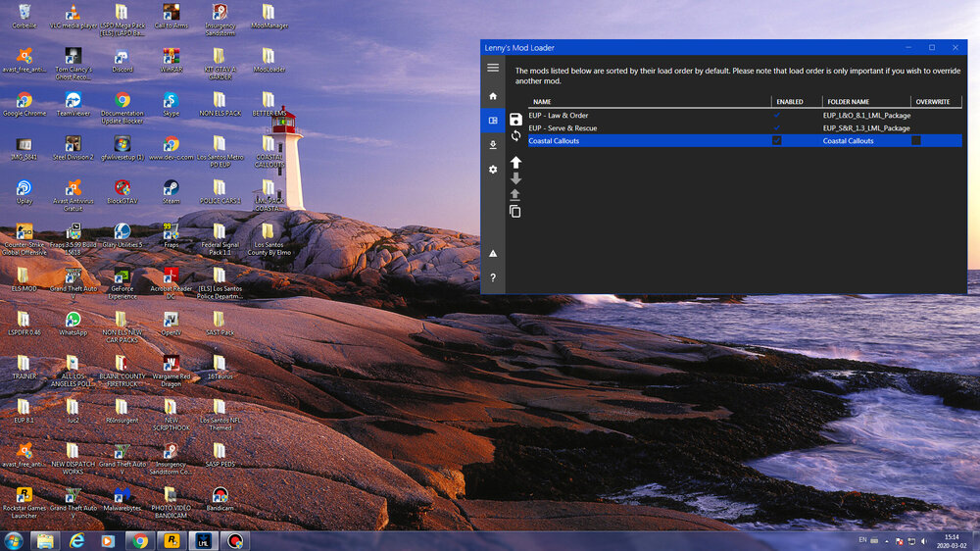Open the Steam desktop shortcut
The image size is (980, 551).
[x=171, y=188]
